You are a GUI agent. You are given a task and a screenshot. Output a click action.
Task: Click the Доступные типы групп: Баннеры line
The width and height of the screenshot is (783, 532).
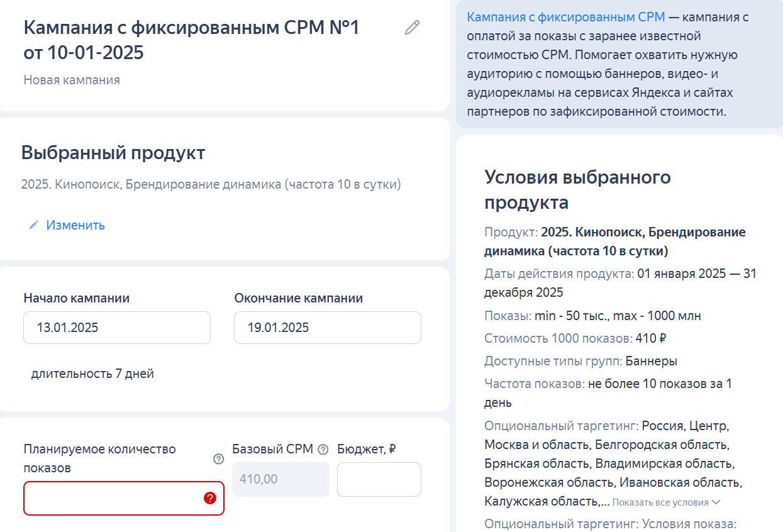tap(580, 361)
